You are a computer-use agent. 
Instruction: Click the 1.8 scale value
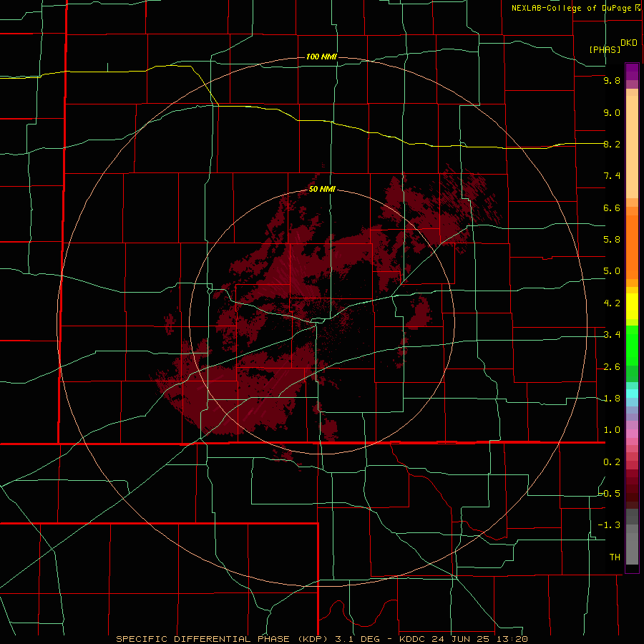(x=612, y=399)
